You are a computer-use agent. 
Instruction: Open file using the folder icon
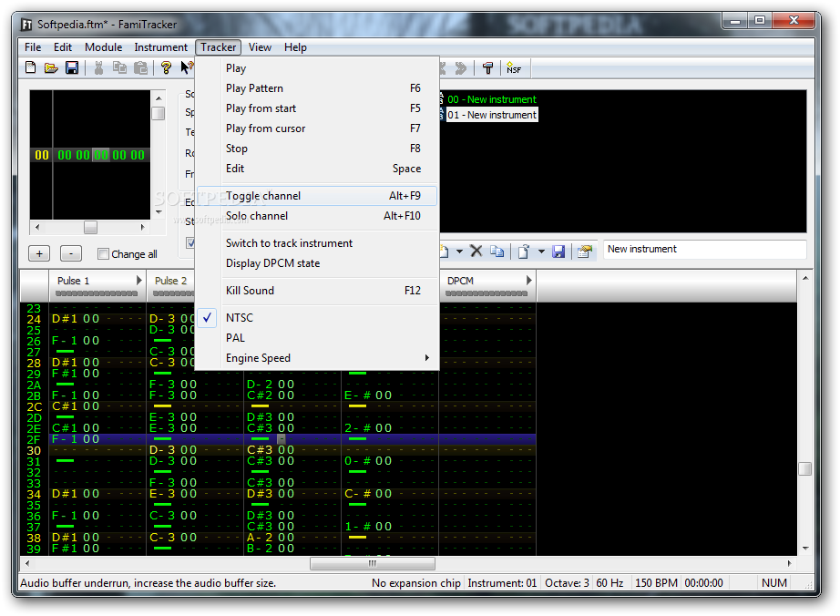[x=51, y=68]
